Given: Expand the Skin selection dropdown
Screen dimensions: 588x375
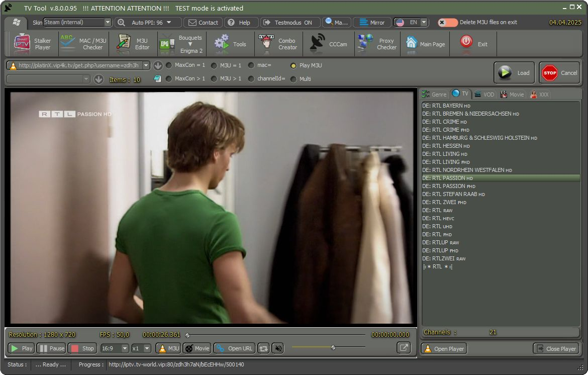Looking at the screenshot, I should coord(108,23).
